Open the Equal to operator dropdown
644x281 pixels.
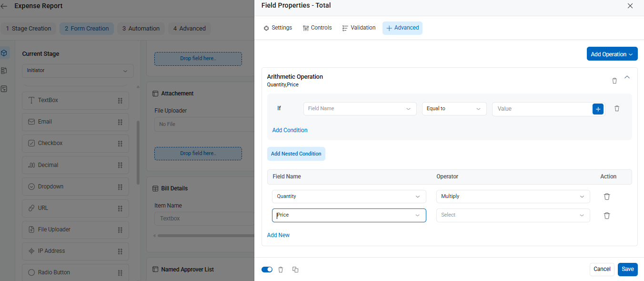pos(454,109)
